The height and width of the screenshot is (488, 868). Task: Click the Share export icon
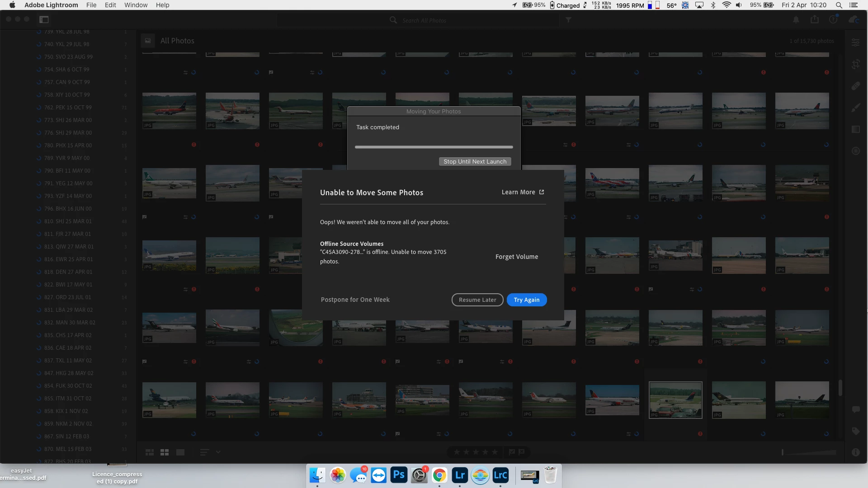pos(815,20)
